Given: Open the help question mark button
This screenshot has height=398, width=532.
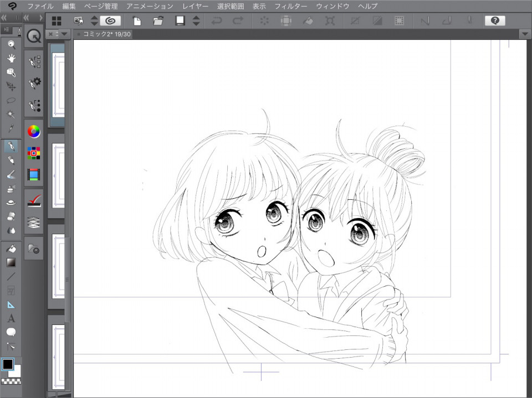Looking at the screenshot, I should point(495,21).
